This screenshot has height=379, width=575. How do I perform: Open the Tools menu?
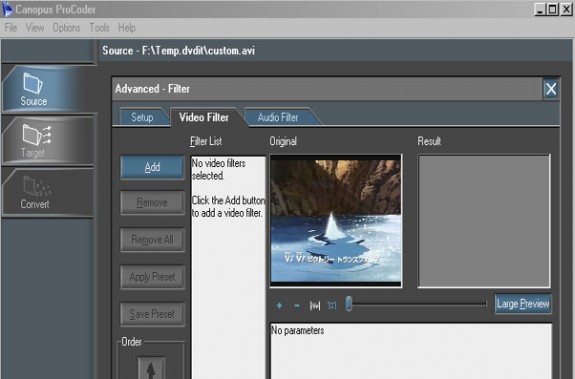click(99, 27)
